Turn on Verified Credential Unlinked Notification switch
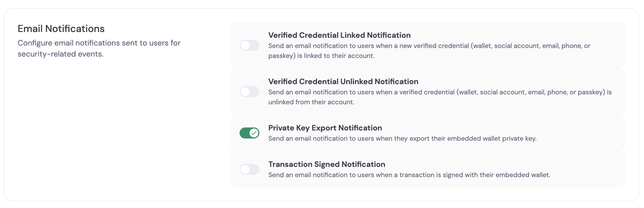Image resolution: width=644 pixels, height=208 pixels. (x=249, y=92)
